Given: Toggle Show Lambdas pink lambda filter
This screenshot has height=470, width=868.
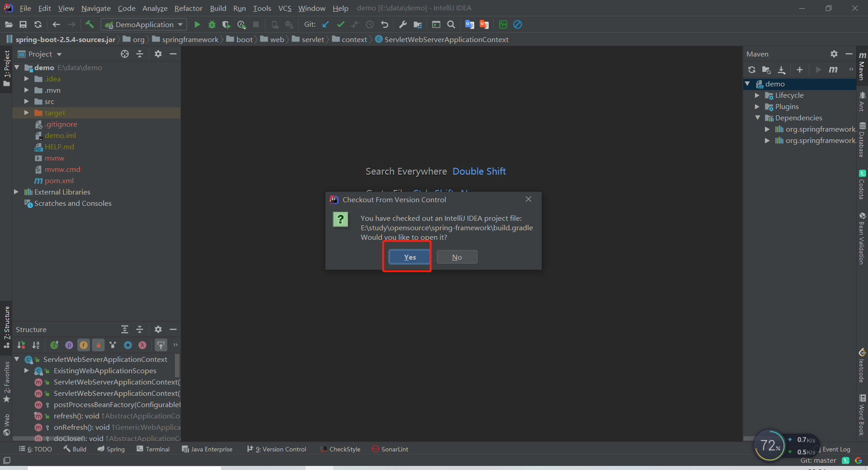Looking at the screenshot, I should point(142,345).
